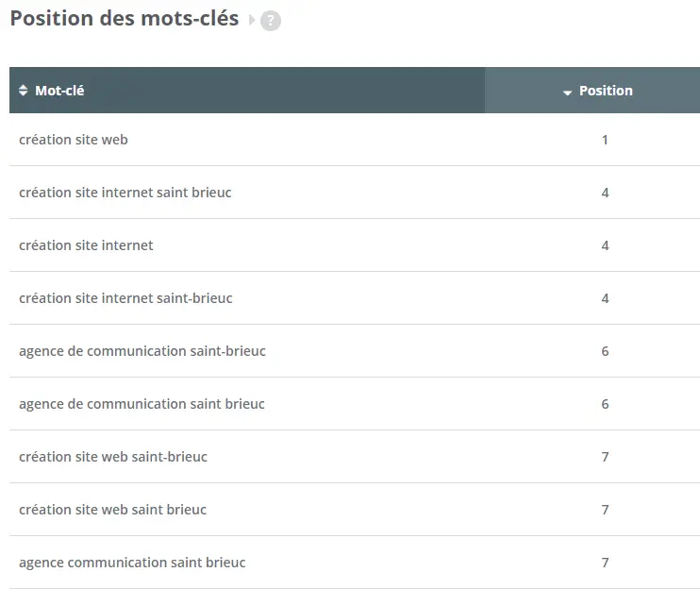Click the Mot-clé sort arrows icon

pyautogui.click(x=24, y=91)
